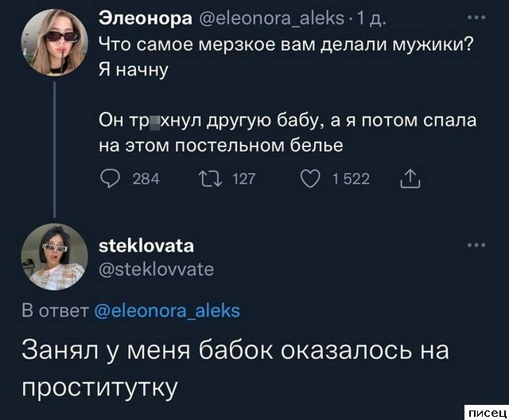The image size is (509, 420).
Task: Click the 284 replies count
Action: (145, 180)
